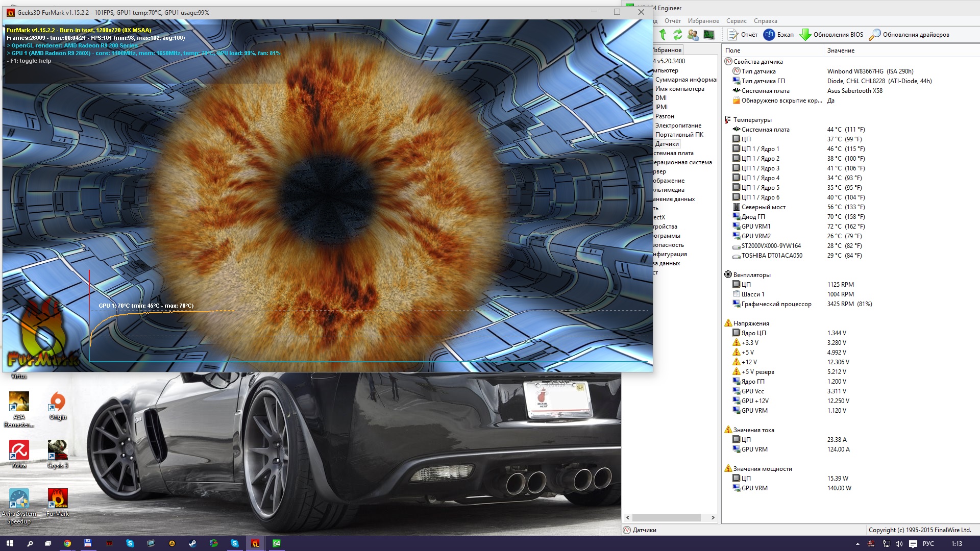Viewport: 980px width, 551px height.
Task: Select Разгон in the navigation tree
Action: [665, 116]
